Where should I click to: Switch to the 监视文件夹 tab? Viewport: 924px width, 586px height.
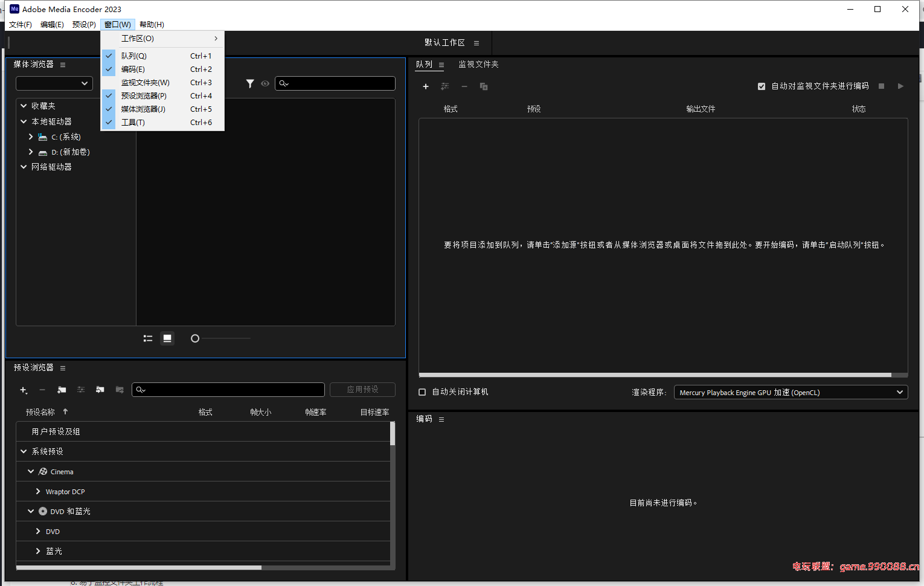pyautogui.click(x=478, y=63)
